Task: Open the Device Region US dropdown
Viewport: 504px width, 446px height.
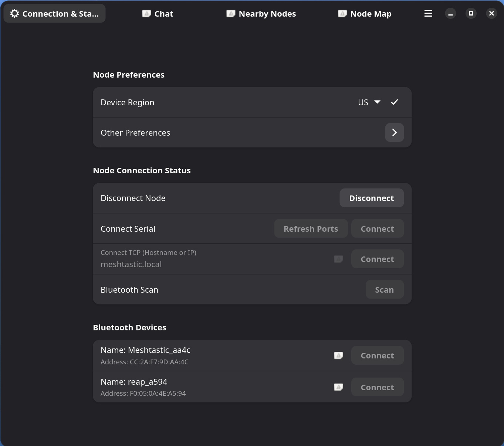Action: pyautogui.click(x=369, y=102)
